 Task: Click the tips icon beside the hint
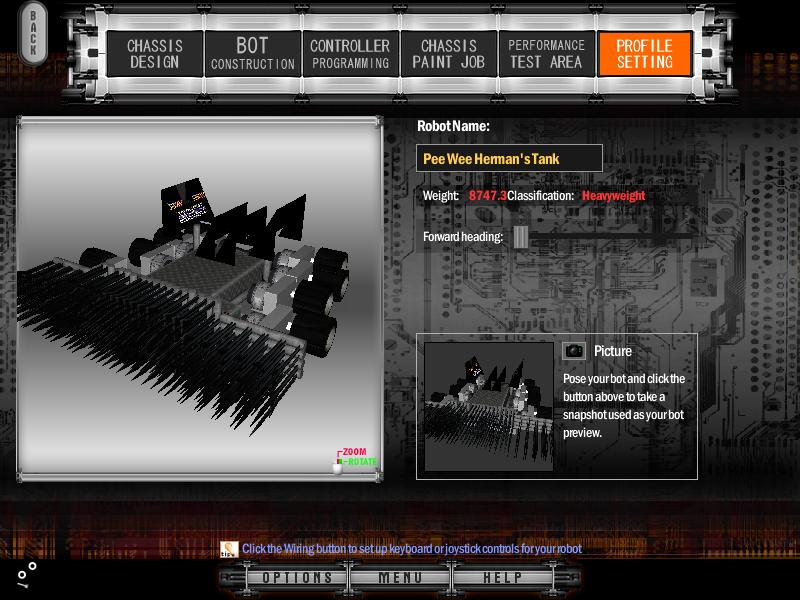pyautogui.click(x=229, y=549)
